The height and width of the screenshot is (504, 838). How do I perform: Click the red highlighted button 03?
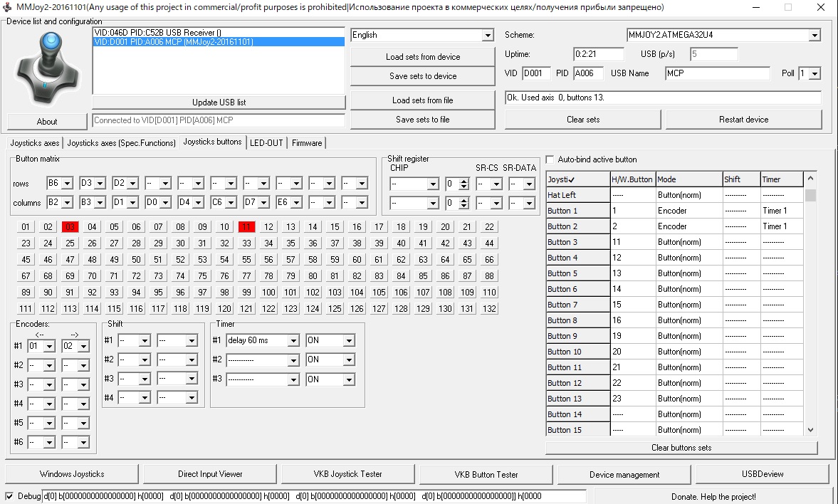(x=70, y=227)
